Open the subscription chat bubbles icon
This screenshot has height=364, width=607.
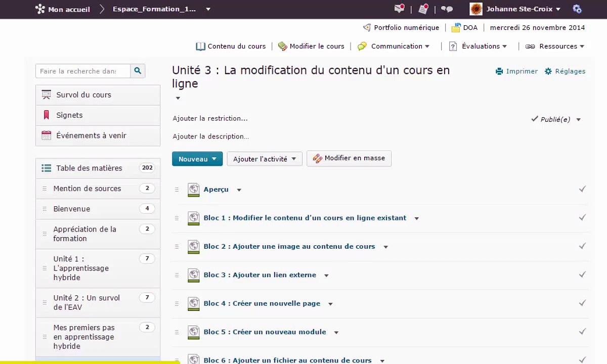[447, 9]
